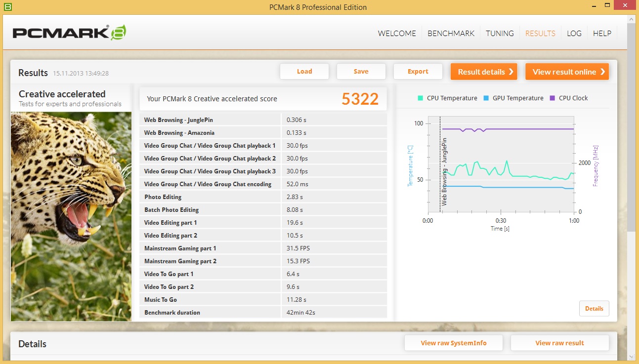Viewport: 639px width, 364px height.
Task: Click Video To Go part 1 row
Action: point(263,274)
